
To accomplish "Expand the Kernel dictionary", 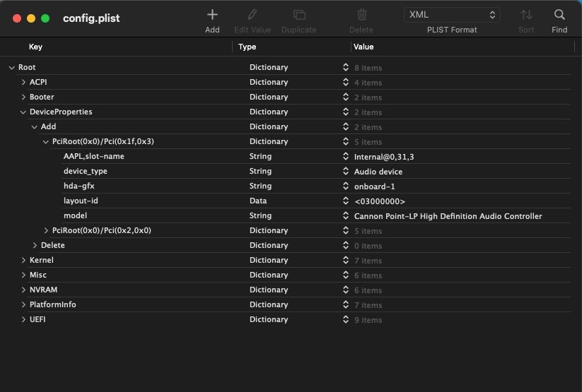I will [x=23, y=261].
